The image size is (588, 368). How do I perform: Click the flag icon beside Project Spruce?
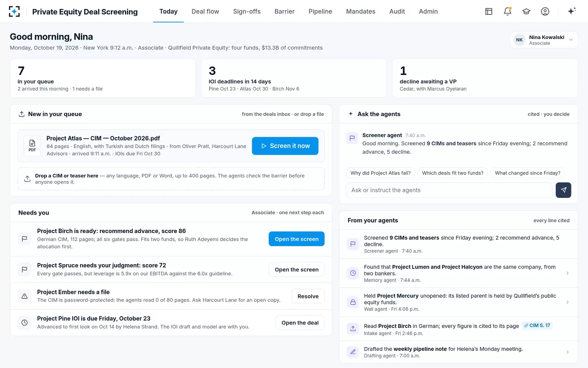coord(24,269)
